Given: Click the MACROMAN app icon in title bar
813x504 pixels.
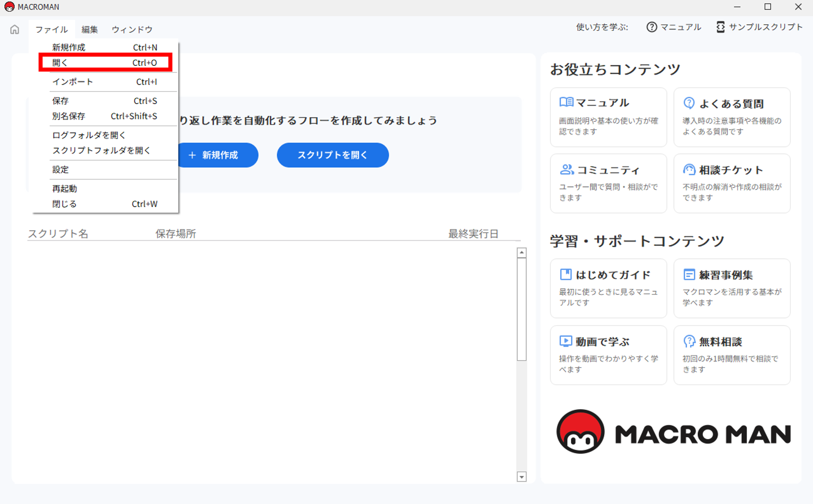Looking at the screenshot, I should coord(9,7).
